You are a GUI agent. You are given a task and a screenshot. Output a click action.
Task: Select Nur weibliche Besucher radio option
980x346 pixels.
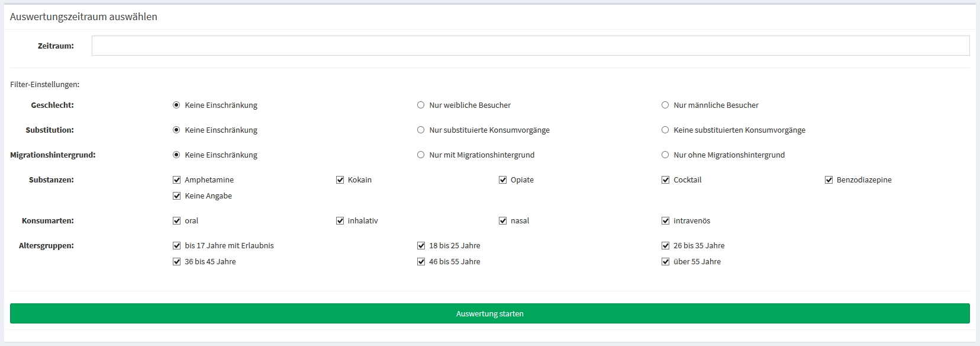(421, 105)
